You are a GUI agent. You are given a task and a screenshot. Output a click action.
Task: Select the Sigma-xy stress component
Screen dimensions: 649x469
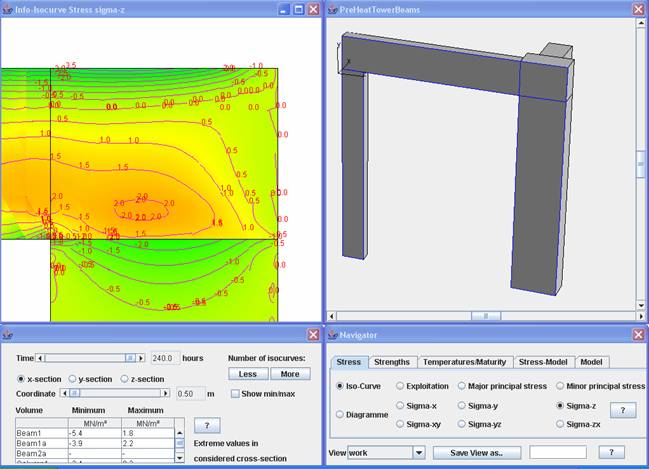pos(400,424)
